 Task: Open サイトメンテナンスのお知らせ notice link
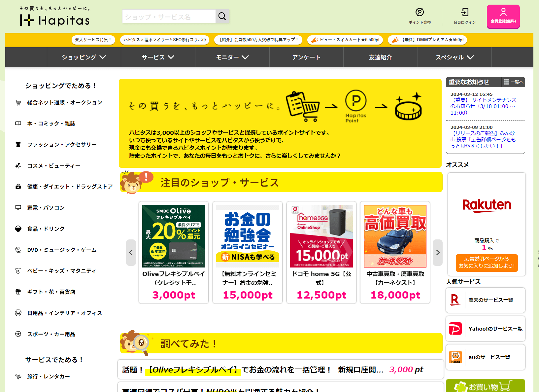[x=484, y=106]
